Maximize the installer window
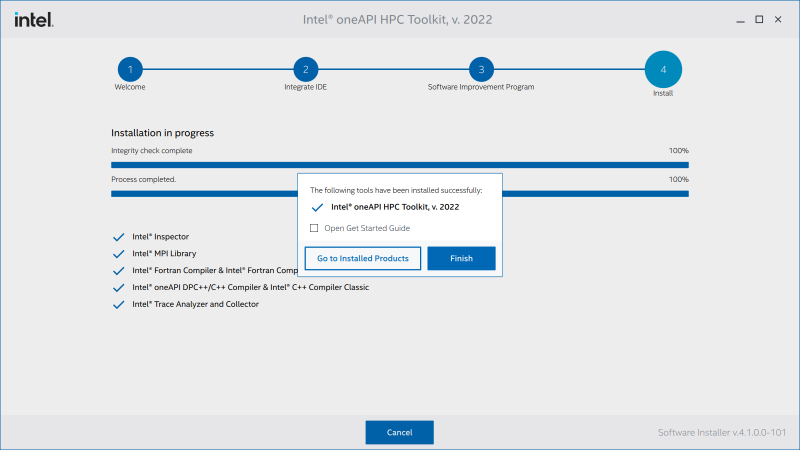800x450 pixels. (759, 19)
